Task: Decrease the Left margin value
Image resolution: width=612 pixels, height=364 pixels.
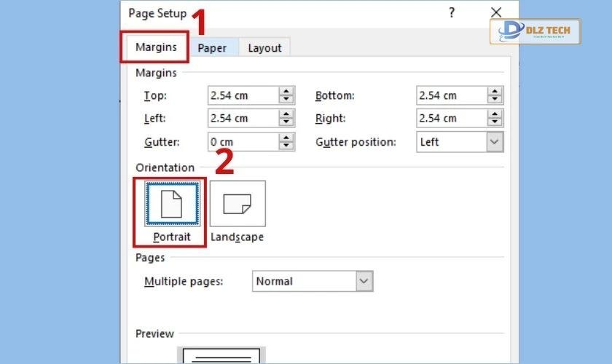Action: pyautogui.click(x=286, y=122)
